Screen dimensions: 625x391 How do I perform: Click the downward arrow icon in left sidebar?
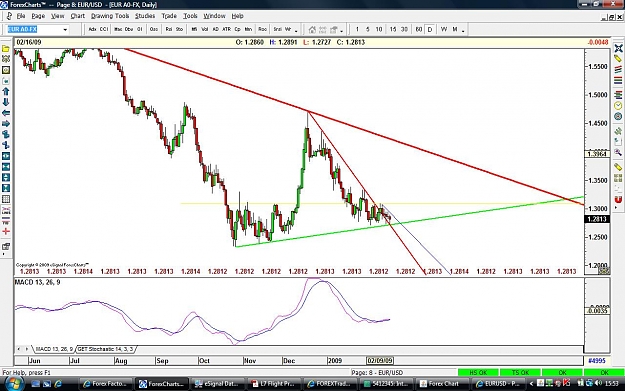click(x=6, y=102)
